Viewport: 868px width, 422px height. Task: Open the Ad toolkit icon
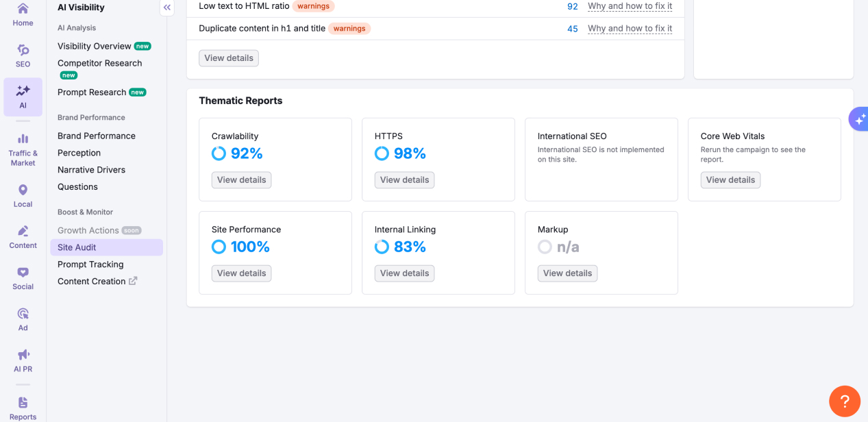coord(23,314)
